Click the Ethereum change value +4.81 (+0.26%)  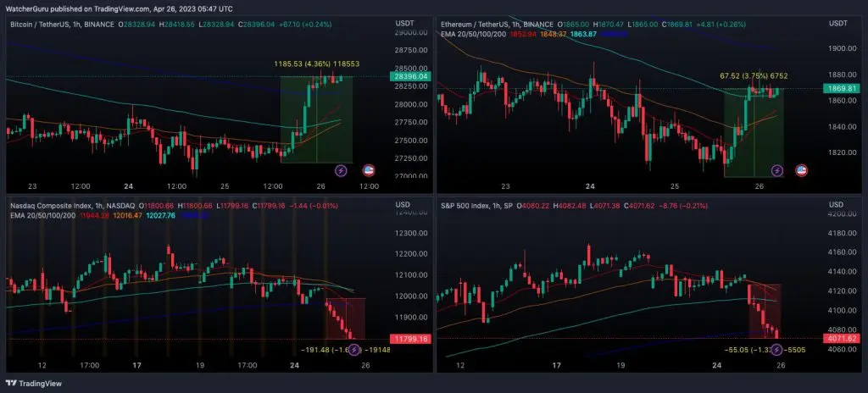tap(721, 25)
